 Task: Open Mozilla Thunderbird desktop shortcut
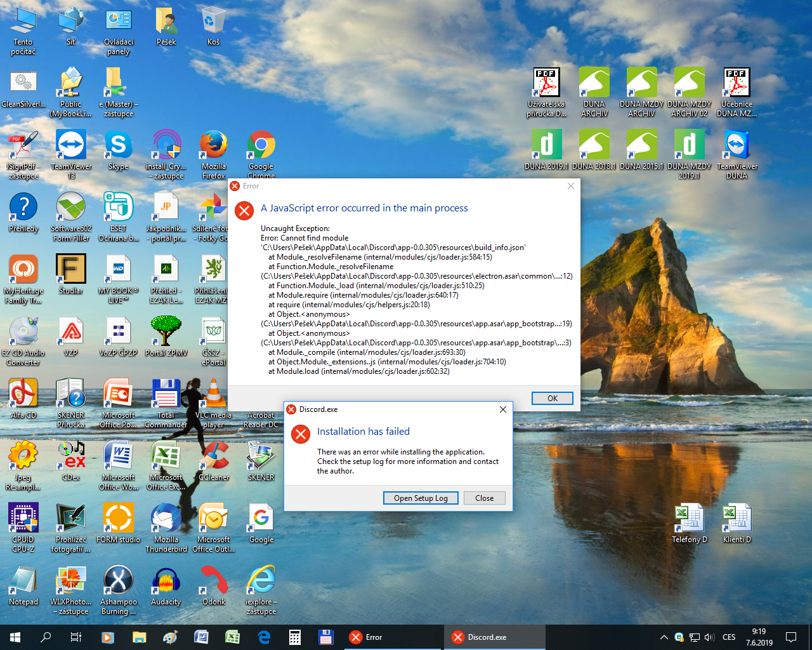point(166,519)
